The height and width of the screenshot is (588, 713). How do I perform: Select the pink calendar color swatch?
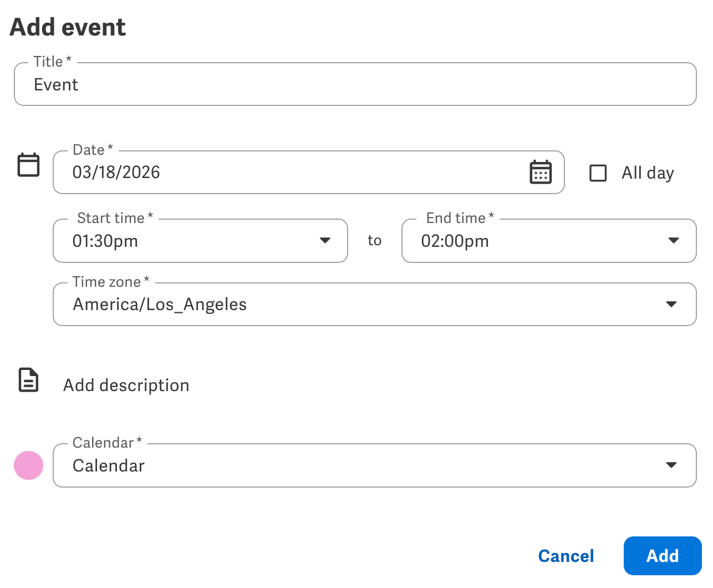point(29,465)
